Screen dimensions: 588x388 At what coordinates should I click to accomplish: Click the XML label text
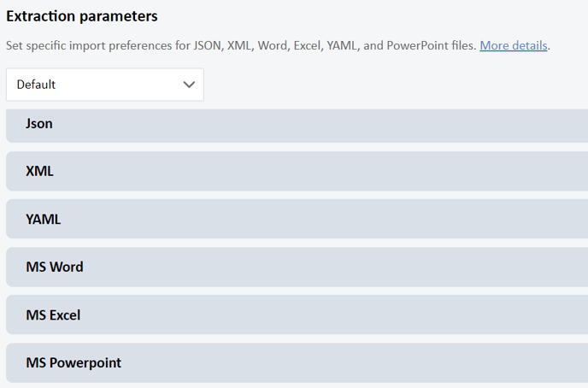point(39,171)
